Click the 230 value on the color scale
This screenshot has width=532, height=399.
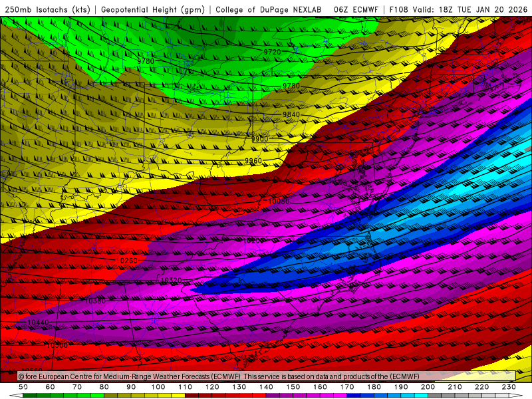click(509, 387)
